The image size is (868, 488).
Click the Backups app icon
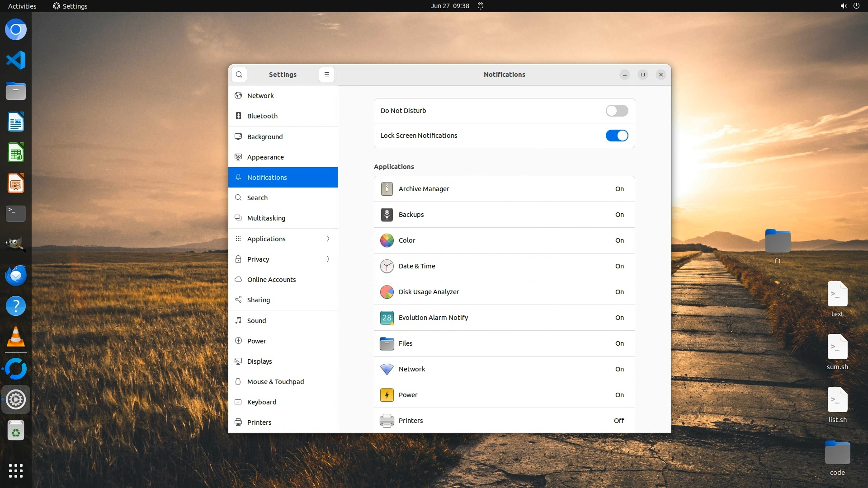387,215
